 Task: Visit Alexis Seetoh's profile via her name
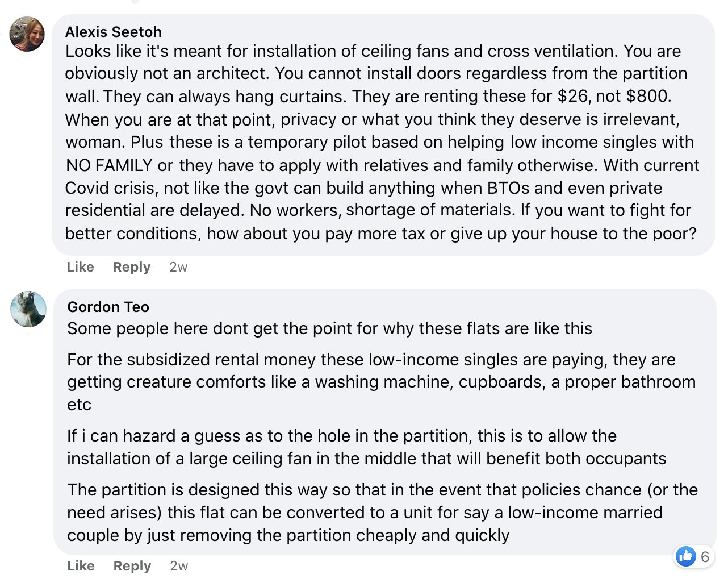coord(113,32)
